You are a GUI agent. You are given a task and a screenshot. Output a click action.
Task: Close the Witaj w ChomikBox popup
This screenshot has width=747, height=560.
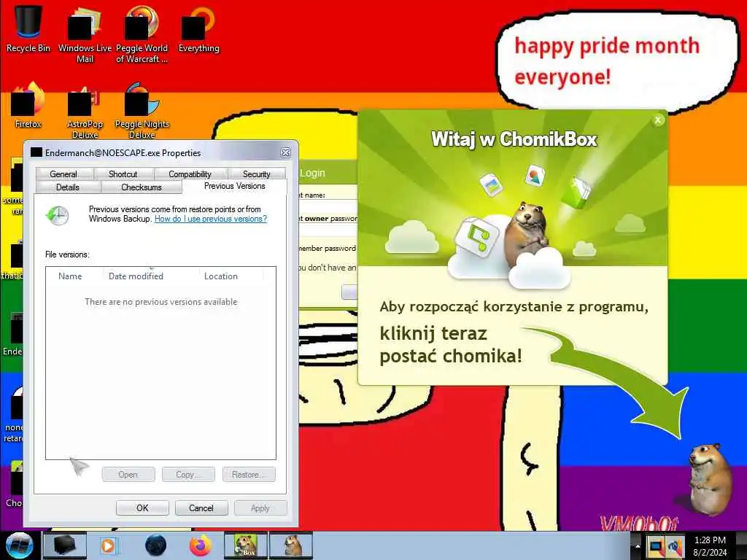(658, 120)
